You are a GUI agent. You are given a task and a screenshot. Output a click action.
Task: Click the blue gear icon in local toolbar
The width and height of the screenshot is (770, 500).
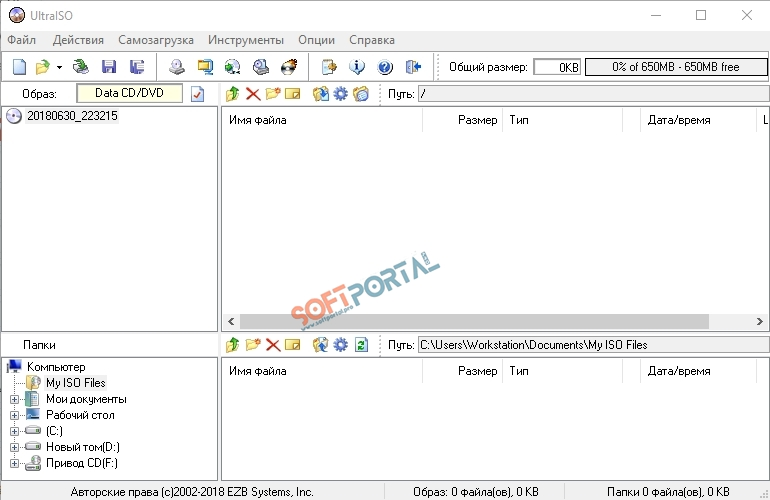tap(340, 345)
